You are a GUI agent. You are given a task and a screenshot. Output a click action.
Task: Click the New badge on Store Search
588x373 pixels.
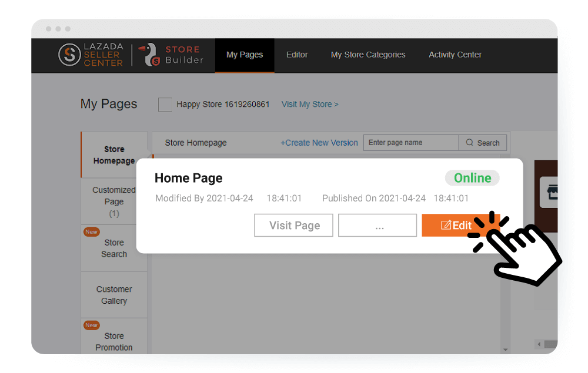[91, 231]
